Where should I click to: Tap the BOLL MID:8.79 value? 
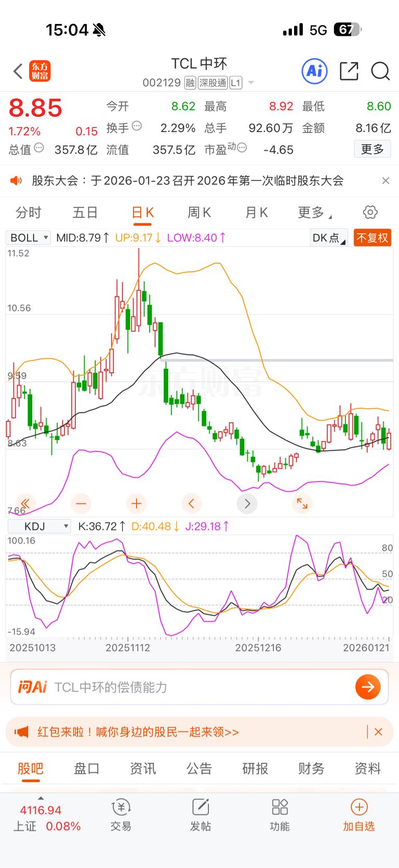[83, 238]
